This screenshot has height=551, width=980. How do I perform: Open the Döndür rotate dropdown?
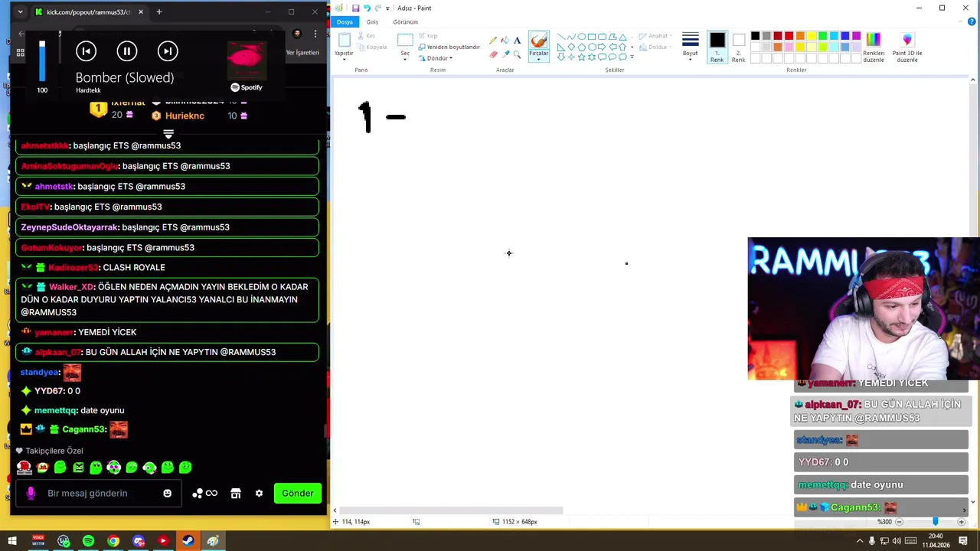451,58
